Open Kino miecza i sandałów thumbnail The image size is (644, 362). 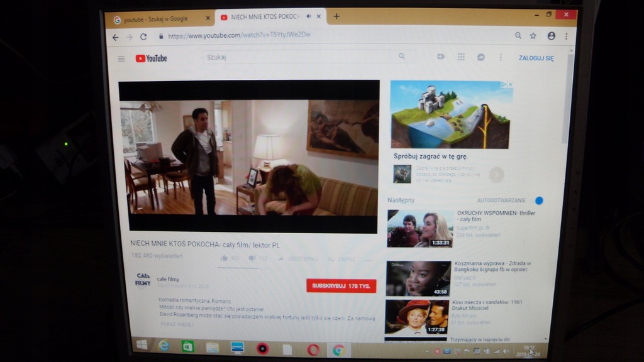point(416,317)
